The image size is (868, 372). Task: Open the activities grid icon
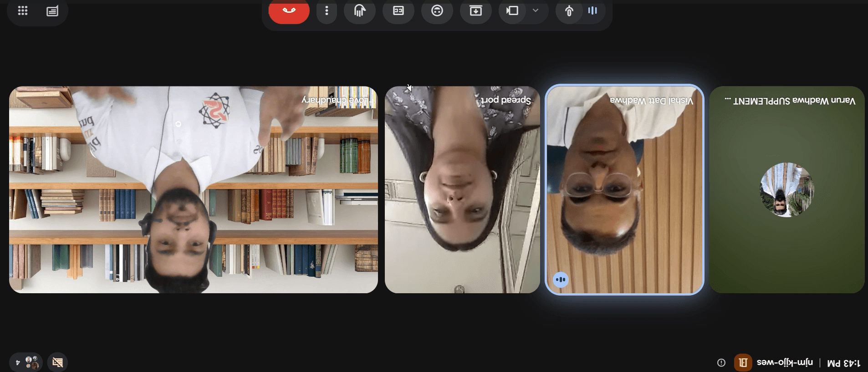23,11
